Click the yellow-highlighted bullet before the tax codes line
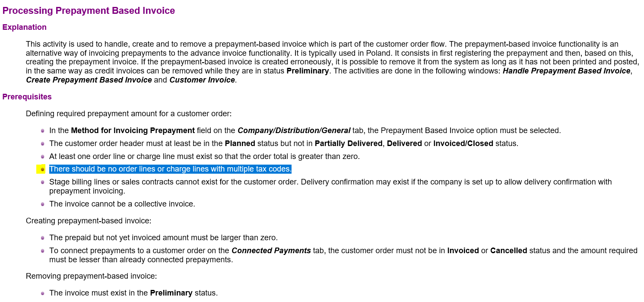644x302 pixels. click(42, 169)
